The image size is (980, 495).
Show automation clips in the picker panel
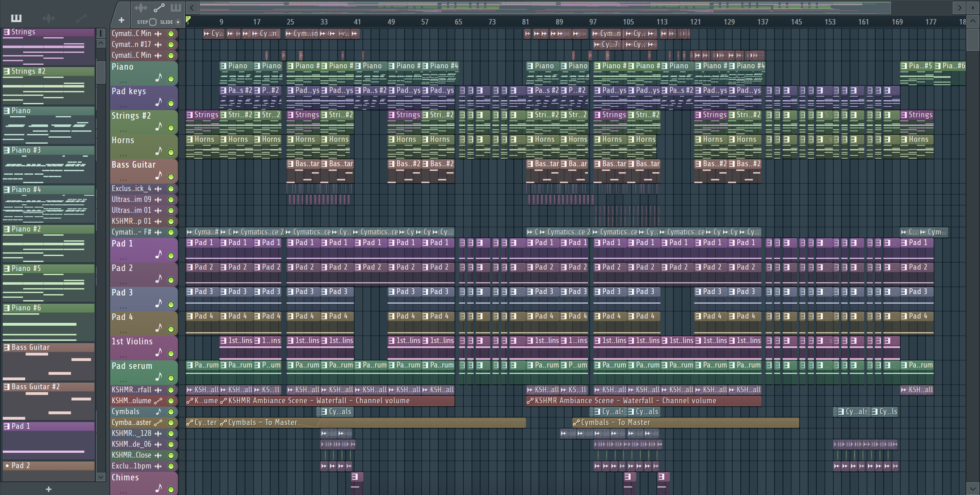pyautogui.click(x=81, y=18)
